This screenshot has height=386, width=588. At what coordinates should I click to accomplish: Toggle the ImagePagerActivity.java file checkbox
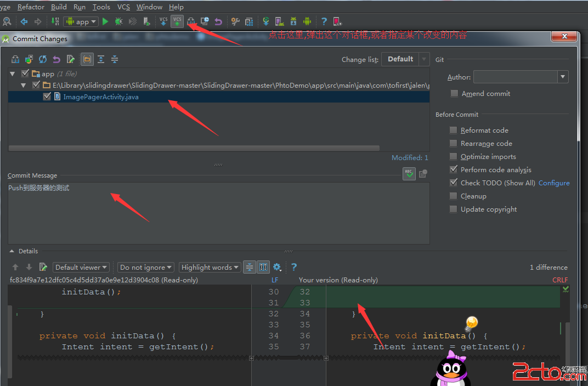(47, 97)
